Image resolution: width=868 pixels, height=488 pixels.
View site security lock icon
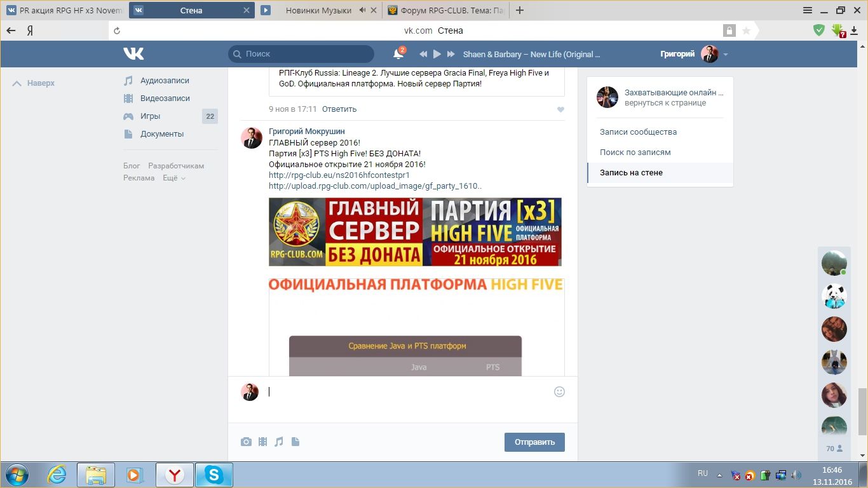(729, 30)
